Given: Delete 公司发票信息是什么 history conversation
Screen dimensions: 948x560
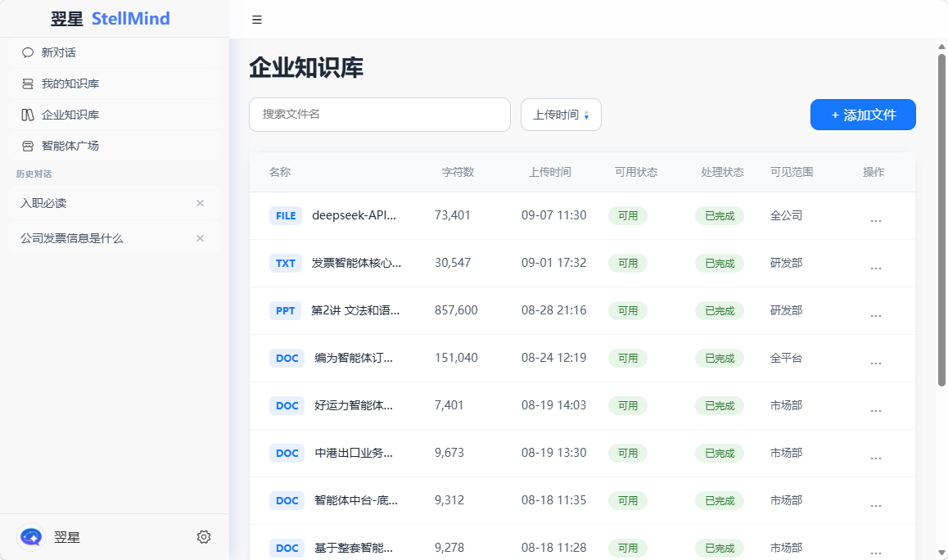Looking at the screenshot, I should (x=200, y=238).
